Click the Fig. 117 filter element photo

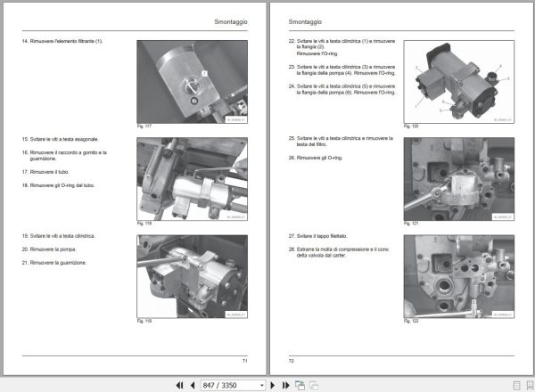click(x=192, y=82)
